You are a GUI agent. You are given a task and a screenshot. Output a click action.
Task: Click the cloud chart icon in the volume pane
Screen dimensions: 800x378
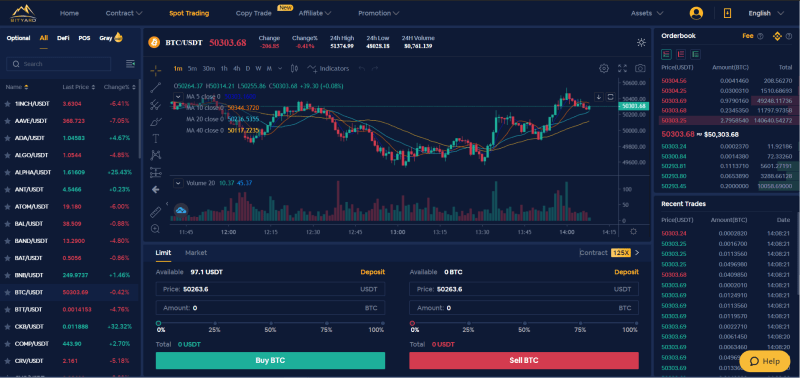[x=181, y=210]
